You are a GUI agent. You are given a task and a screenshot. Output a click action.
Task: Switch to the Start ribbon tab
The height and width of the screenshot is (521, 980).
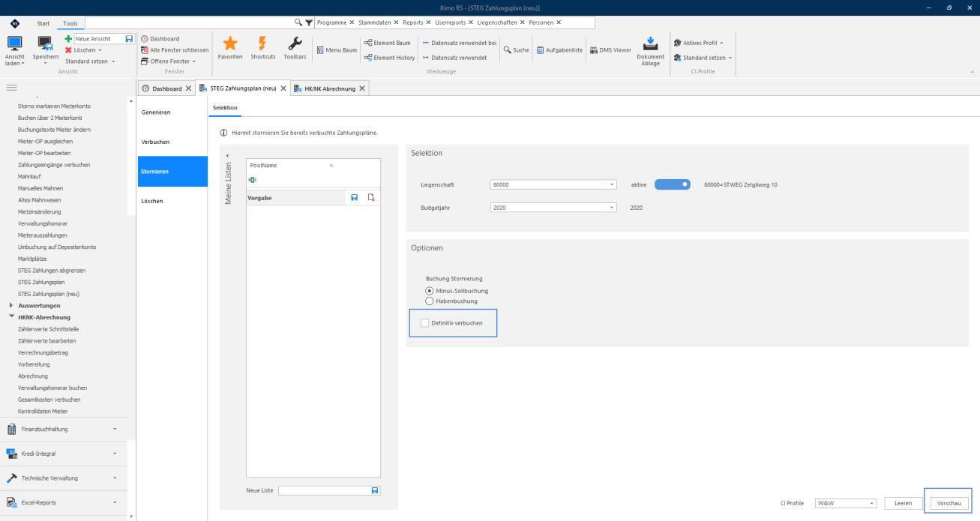[43, 23]
